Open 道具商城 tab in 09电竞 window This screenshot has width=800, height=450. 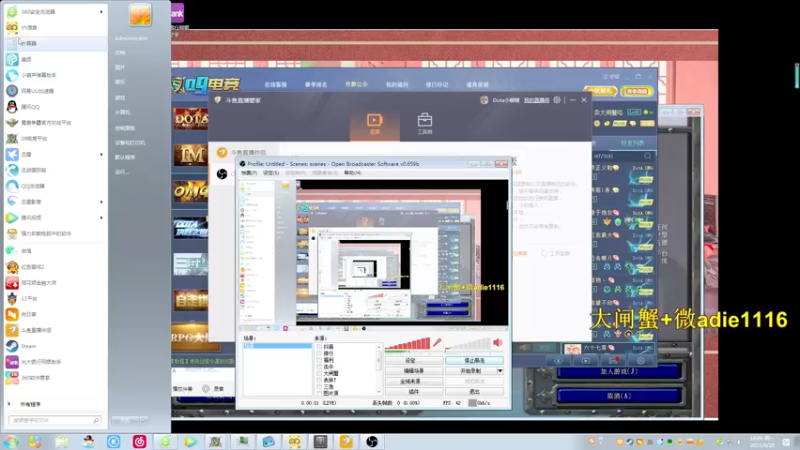[477, 85]
